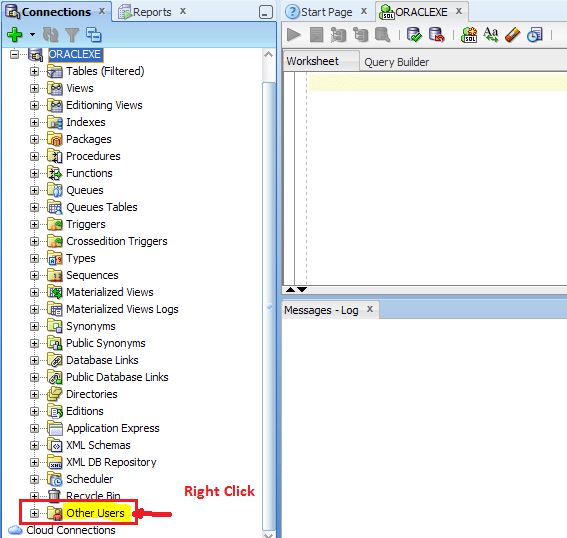Select Public Database Links item
567x538 pixels.
tap(117, 377)
